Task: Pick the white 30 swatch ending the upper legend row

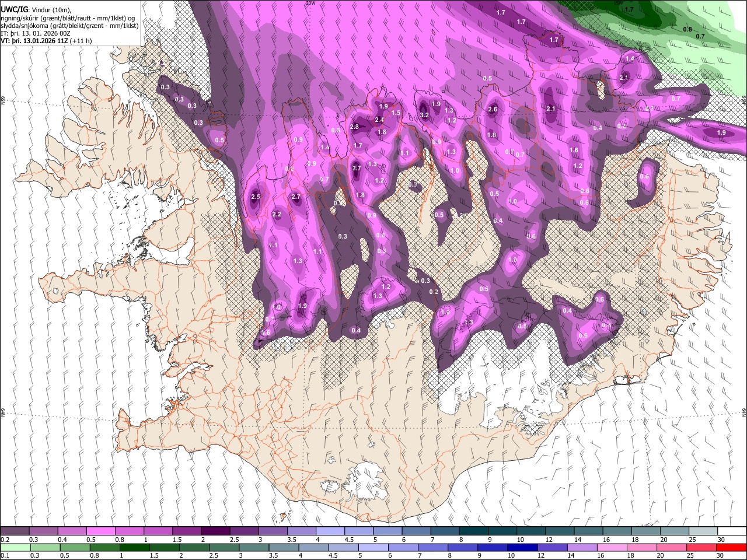Action: [x=731, y=531]
